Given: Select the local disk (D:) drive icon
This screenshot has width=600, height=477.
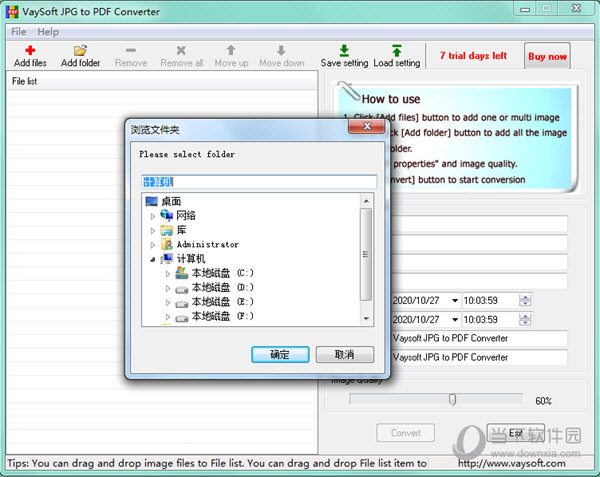Looking at the screenshot, I should [x=182, y=289].
